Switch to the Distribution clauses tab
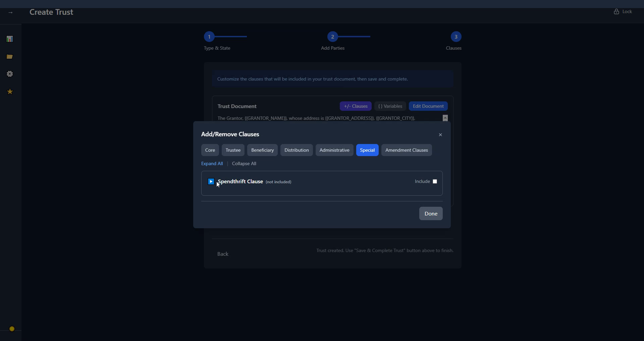This screenshot has height=341, width=644. 297,150
